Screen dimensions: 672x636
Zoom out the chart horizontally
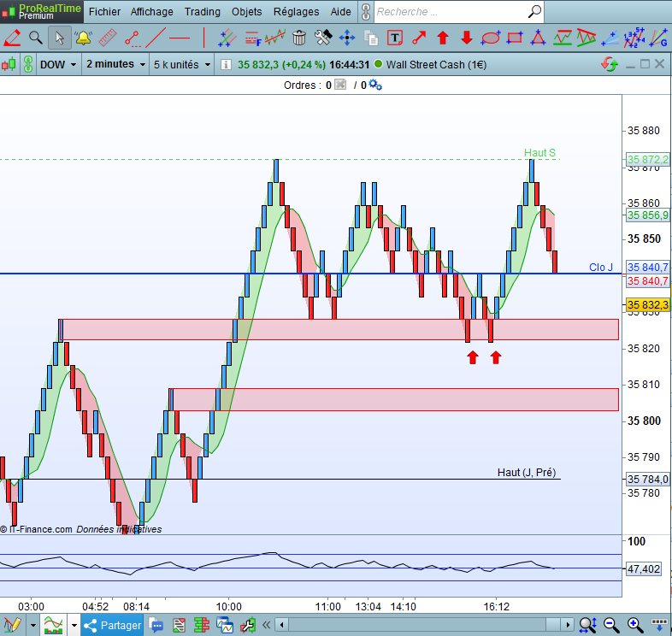[x=611, y=625]
